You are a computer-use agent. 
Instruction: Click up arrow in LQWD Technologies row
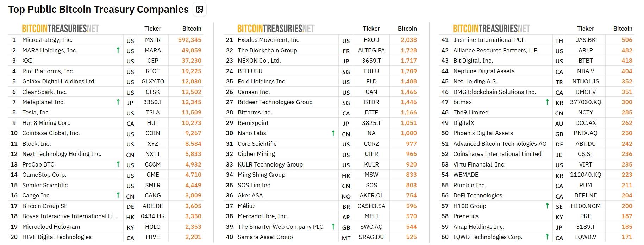tap(547, 237)
